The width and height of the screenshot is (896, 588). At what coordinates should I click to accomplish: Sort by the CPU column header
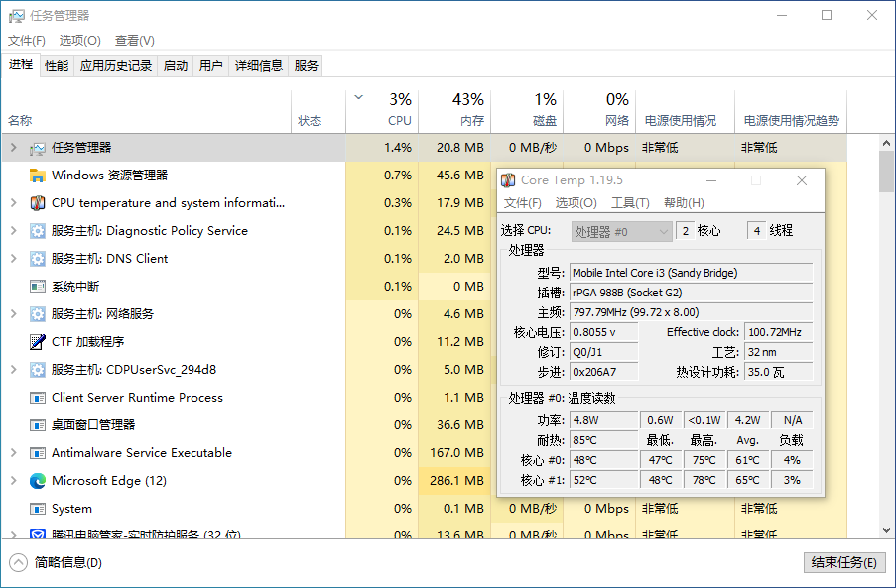[382, 112]
